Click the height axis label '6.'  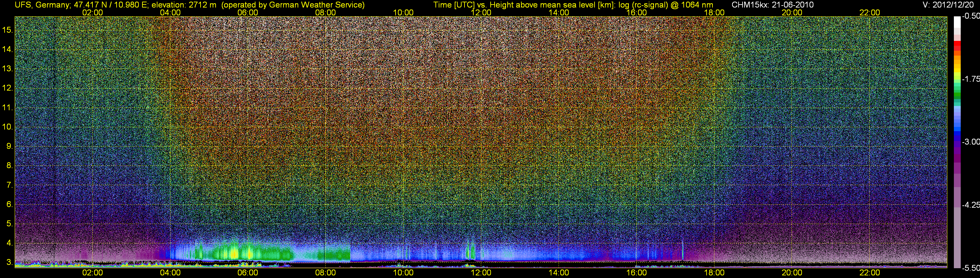click(9, 204)
